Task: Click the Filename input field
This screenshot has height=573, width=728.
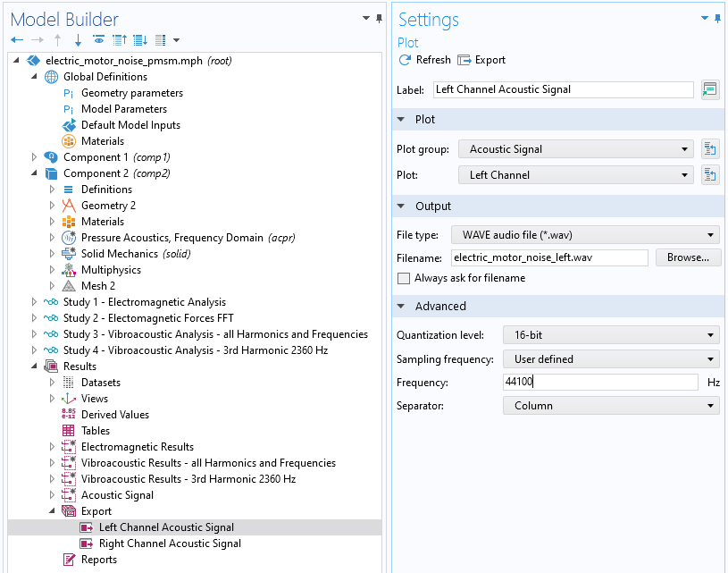Action: (548, 257)
